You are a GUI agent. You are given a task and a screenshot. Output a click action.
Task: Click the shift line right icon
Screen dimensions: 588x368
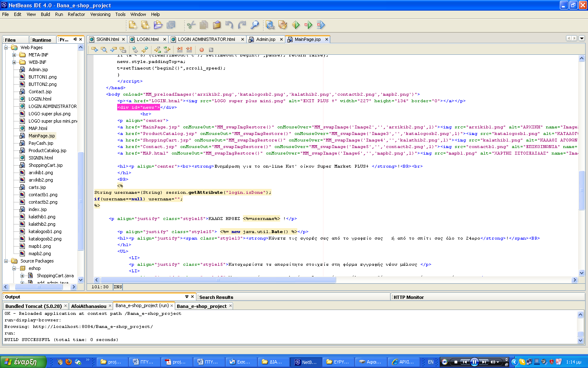pyautogui.click(x=189, y=49)
